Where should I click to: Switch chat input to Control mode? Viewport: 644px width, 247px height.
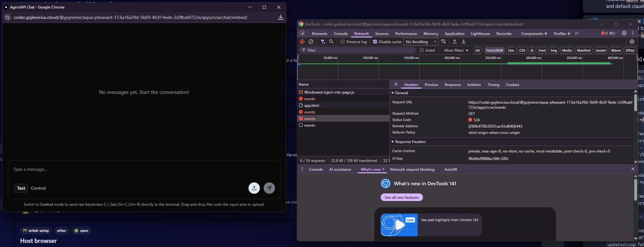(x=38, y=188)
